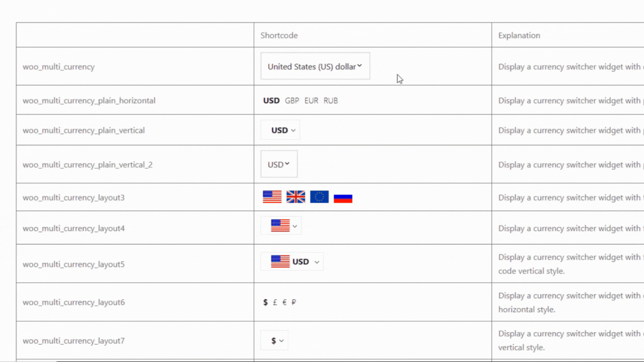Click the Shortcode column header
The height and width of the screenshot is (362, 644).
(x=279, y=35)
